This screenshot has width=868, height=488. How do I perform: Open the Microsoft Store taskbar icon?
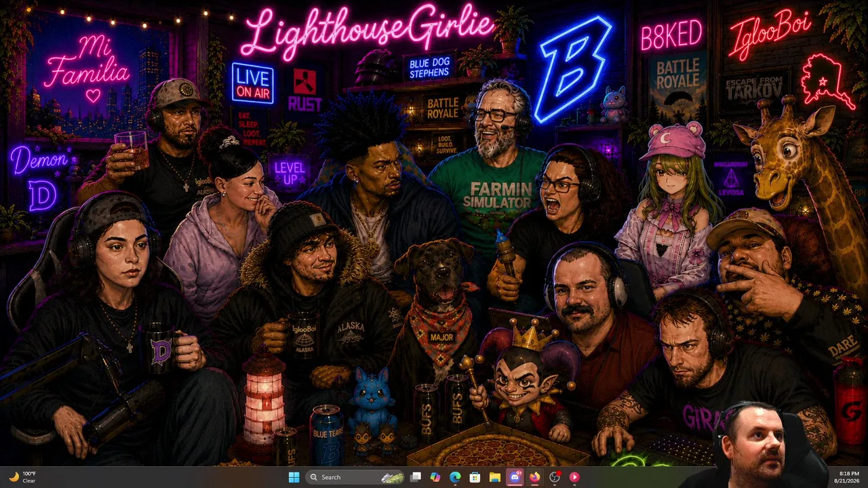pyautogui.click(x=475, y=477)
